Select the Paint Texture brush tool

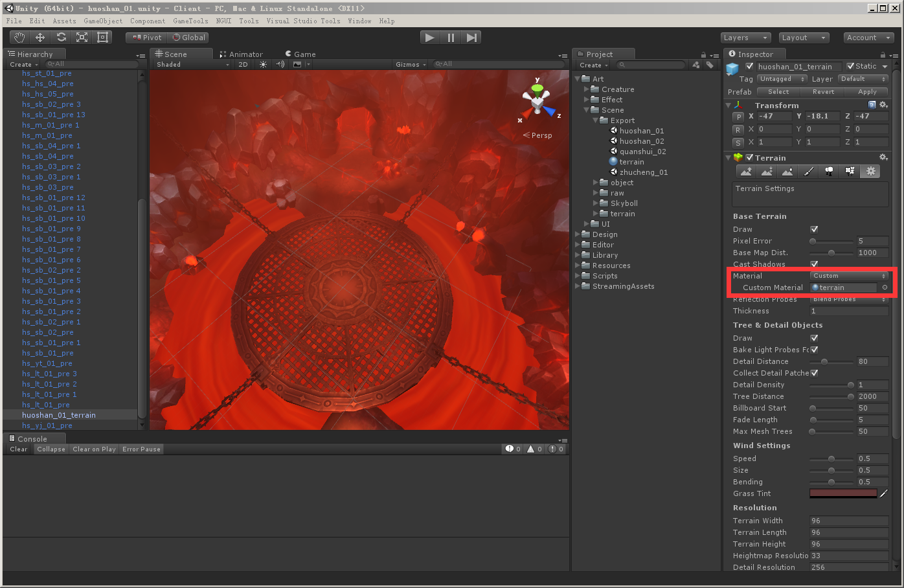(x=808, y=171)
